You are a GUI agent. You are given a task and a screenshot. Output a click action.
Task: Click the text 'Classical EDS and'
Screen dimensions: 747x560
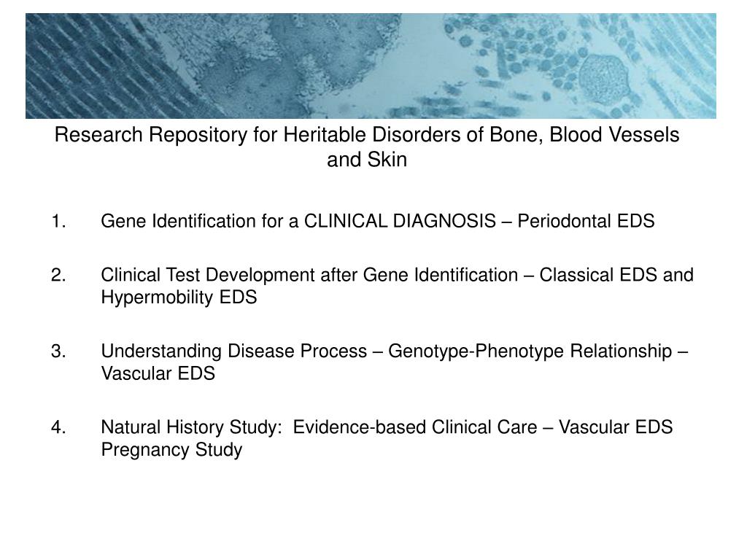click(616, 275)
